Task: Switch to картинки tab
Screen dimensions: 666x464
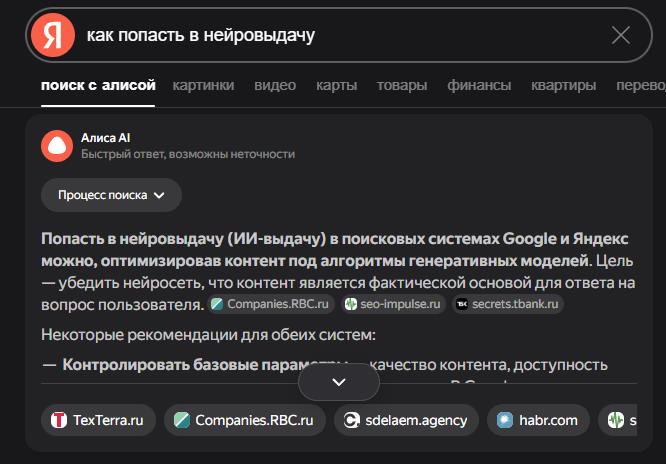Action: (x=203, y=85)
